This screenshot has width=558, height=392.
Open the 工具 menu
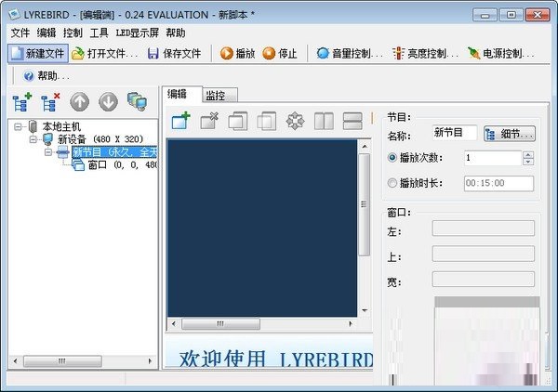(x=99, y=33)
